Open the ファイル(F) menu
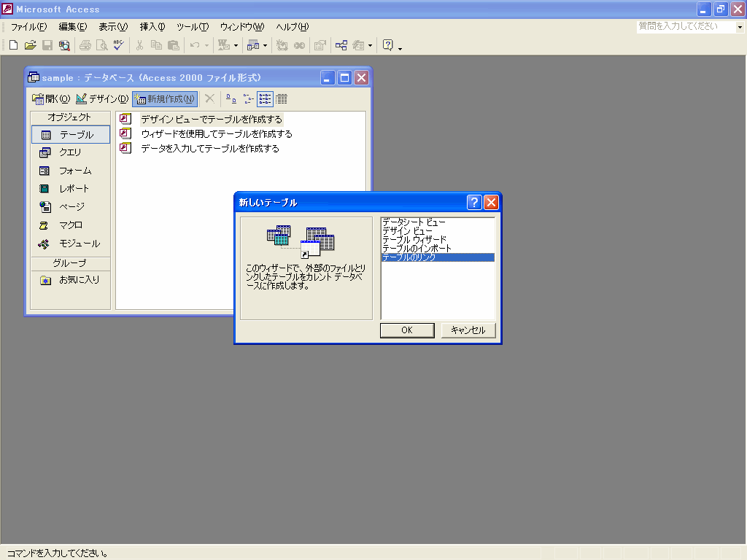Viewport: 747px width, 560px height. point(29,27)
